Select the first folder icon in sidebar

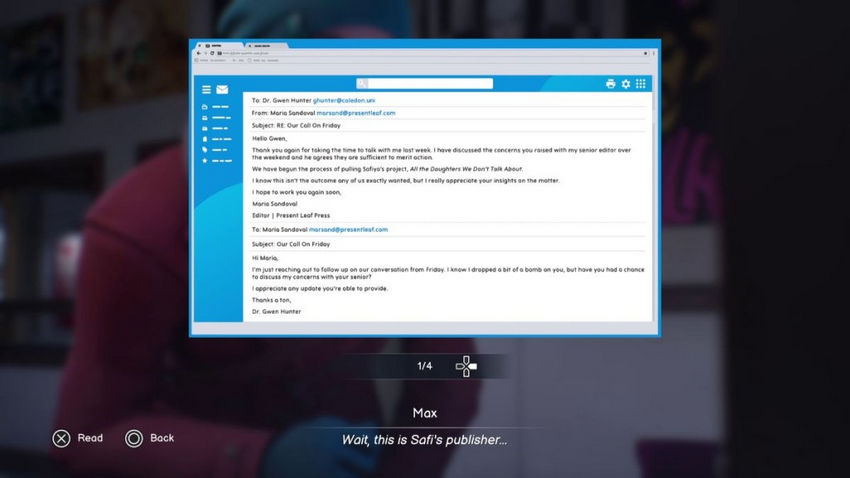206,107
